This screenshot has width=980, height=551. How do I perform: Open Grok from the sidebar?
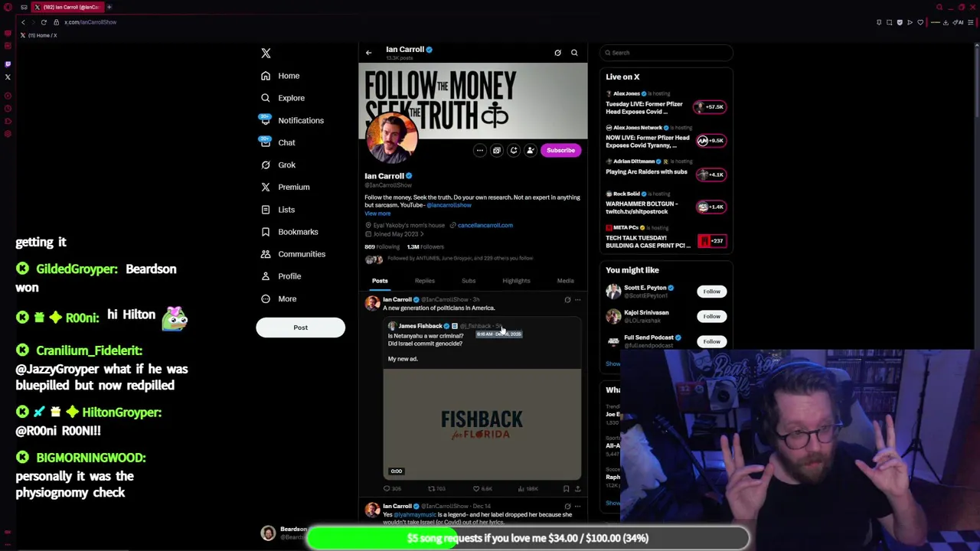tap(278, 165)
